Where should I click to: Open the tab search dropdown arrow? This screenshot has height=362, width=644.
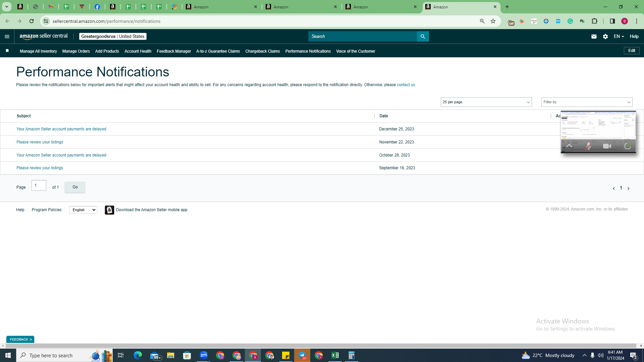coord(6,7)
